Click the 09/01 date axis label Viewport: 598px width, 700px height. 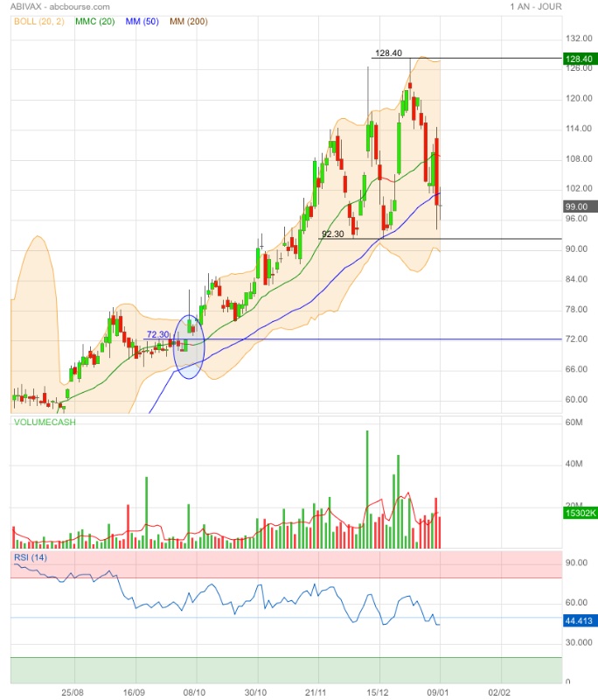438,693
